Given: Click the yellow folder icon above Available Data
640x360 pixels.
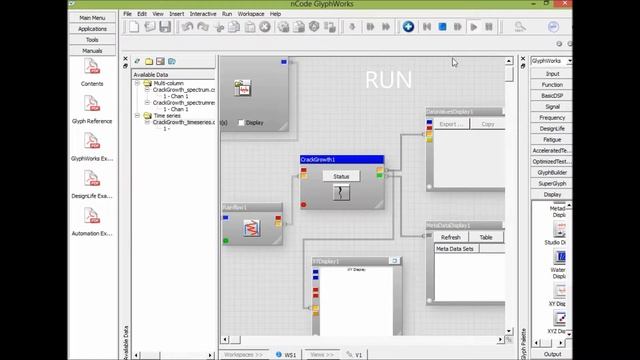Looking at the screenshot, I should pyautogui.click(x=149, y=61).
